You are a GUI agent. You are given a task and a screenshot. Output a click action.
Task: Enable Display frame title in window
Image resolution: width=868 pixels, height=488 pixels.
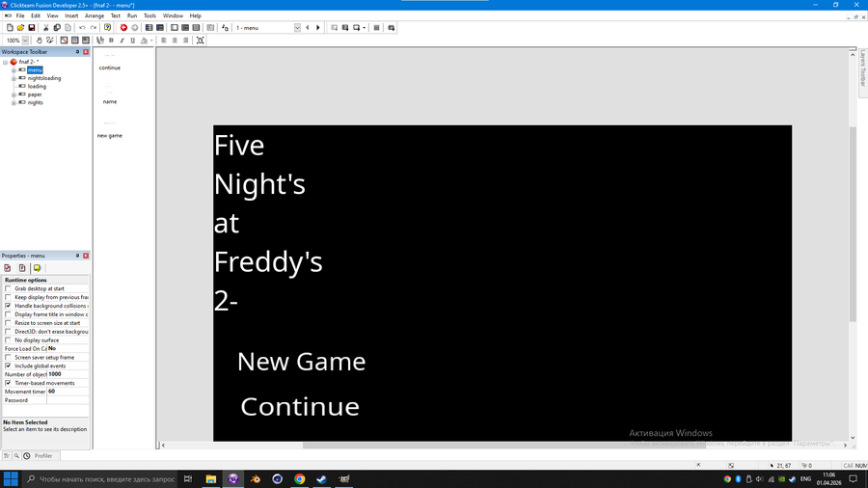(x=8, y=314)
